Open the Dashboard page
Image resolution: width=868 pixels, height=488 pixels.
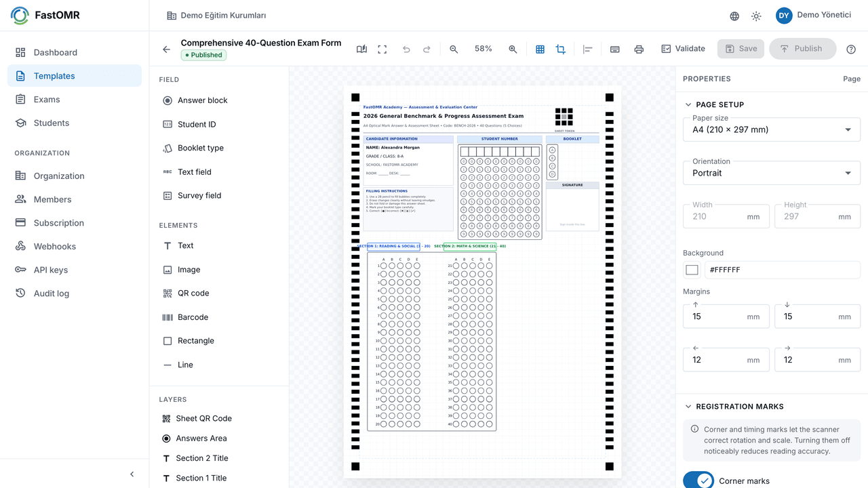[75, 52]
